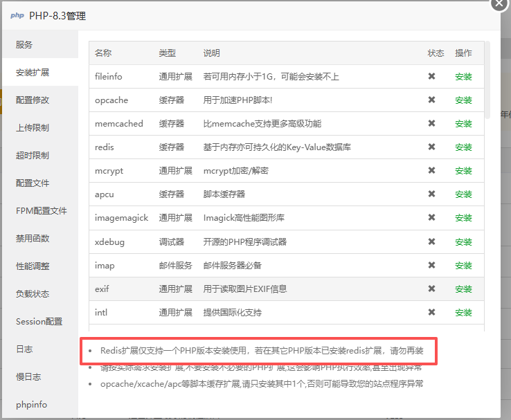Go to Session配置 tab
Viewport: 511px width, 420px height.
point(39,321)
